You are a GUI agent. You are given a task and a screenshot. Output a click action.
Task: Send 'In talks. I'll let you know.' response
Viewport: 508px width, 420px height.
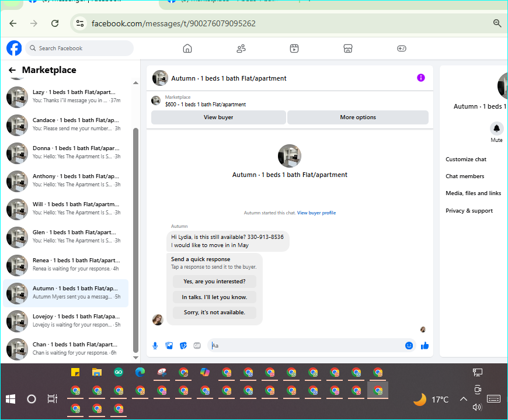click(214, 297)
